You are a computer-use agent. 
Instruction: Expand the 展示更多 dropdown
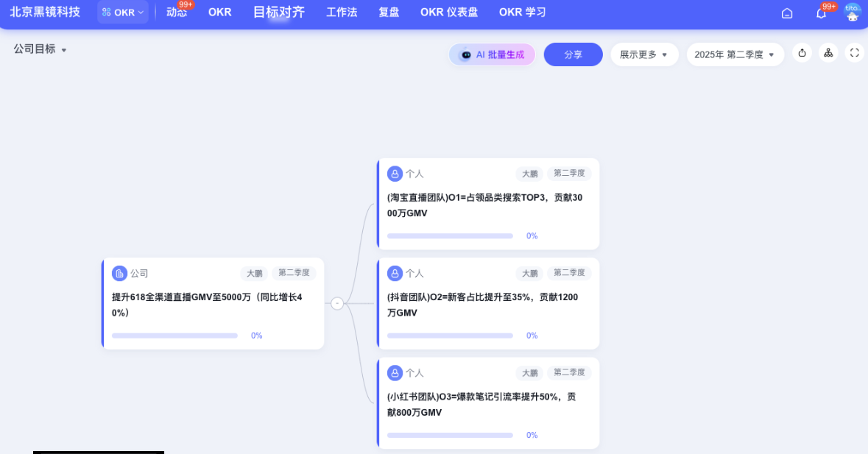(x=643, y=54)
